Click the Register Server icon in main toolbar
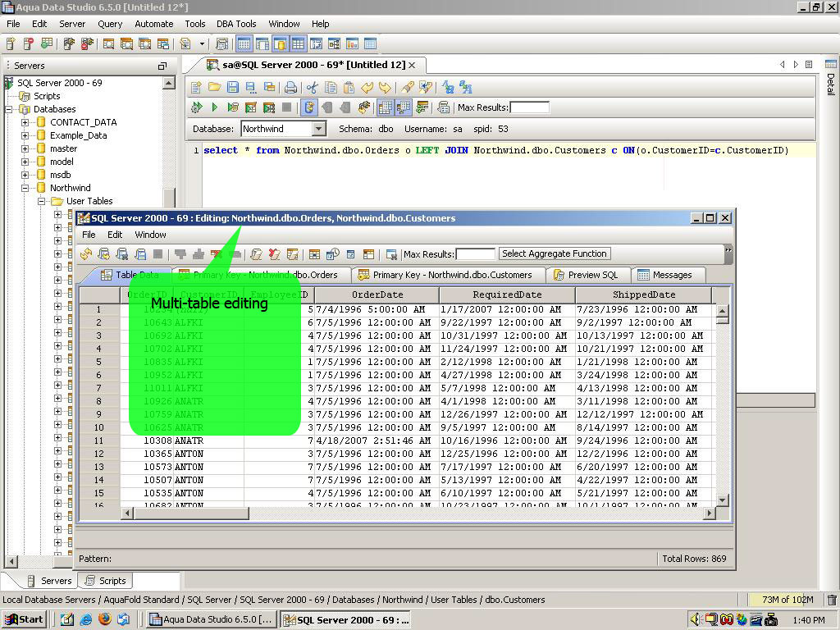This screenshot has width=840, height=630. (x=11, y=44)
